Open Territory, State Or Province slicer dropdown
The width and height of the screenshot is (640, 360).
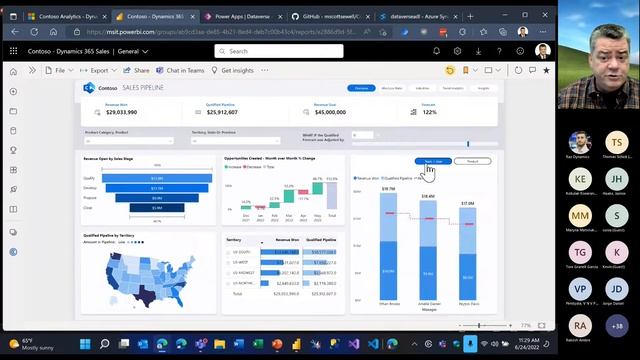[236, 141]
